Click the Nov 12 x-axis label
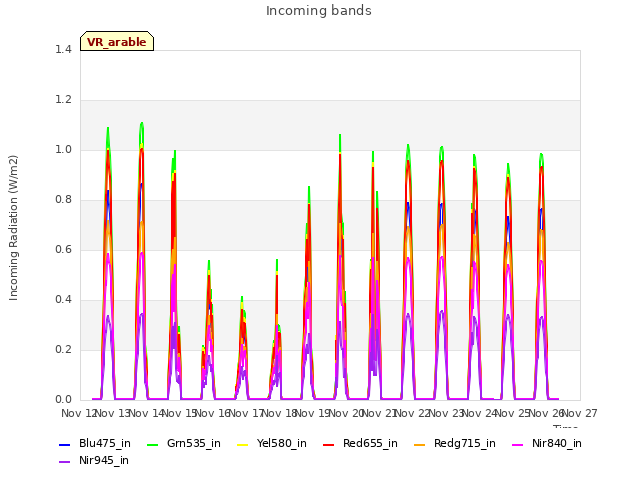This screenshot has height=480, width=640. (x=78, y=413)
